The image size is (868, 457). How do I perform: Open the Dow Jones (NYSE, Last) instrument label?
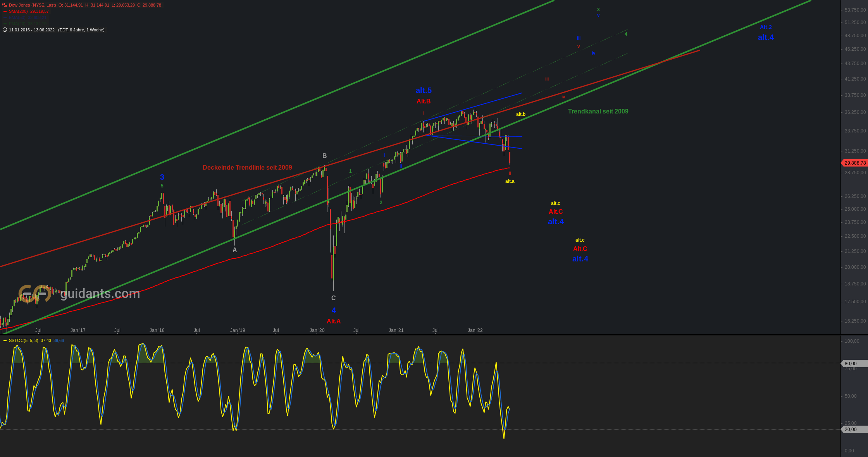coord(32,5)
